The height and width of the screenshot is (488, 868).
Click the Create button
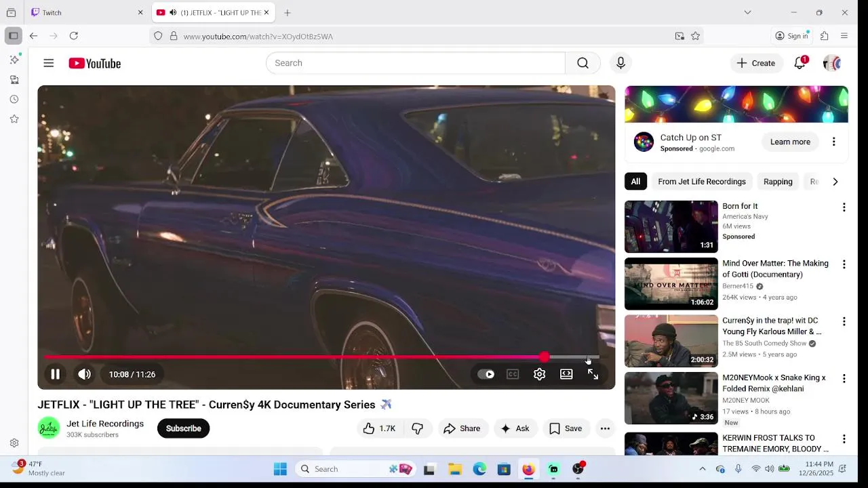click(756, 63)
